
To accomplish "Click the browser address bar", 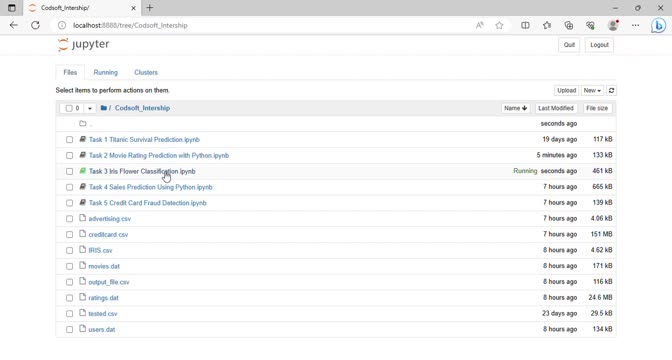I will (266, 25).
